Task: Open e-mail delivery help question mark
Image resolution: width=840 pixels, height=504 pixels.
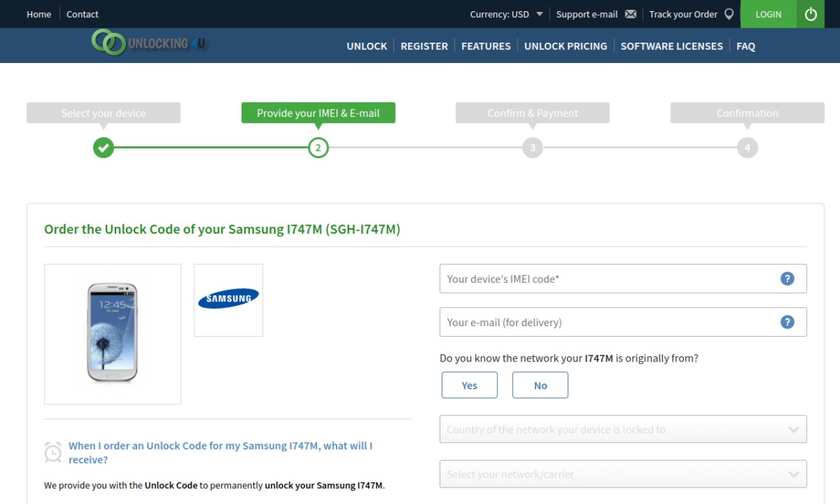Action: pyautogui.click(x=787, y=322)
